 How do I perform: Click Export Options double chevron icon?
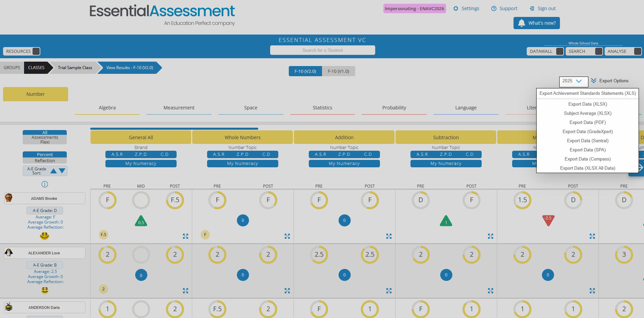coord(594,81)
